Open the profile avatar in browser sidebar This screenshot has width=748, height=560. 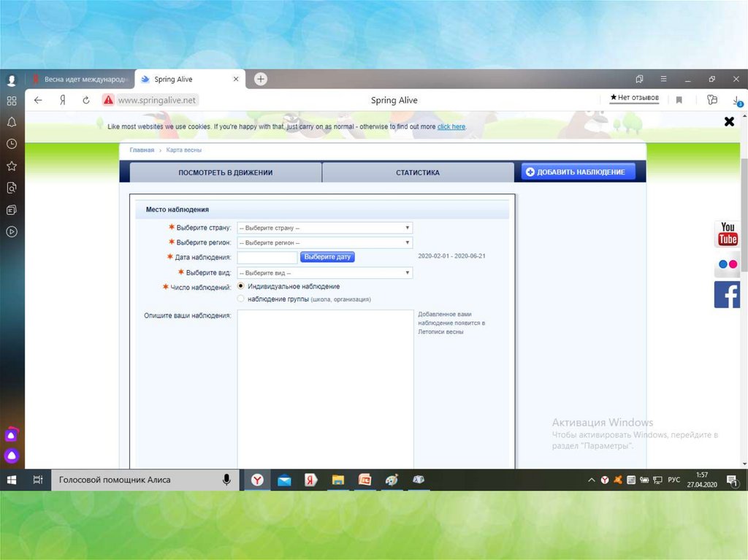click(x=12, y=80)
